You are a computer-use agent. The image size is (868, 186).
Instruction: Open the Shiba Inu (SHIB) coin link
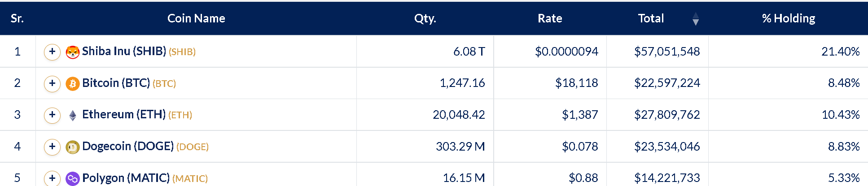click(x=124, y=51)
